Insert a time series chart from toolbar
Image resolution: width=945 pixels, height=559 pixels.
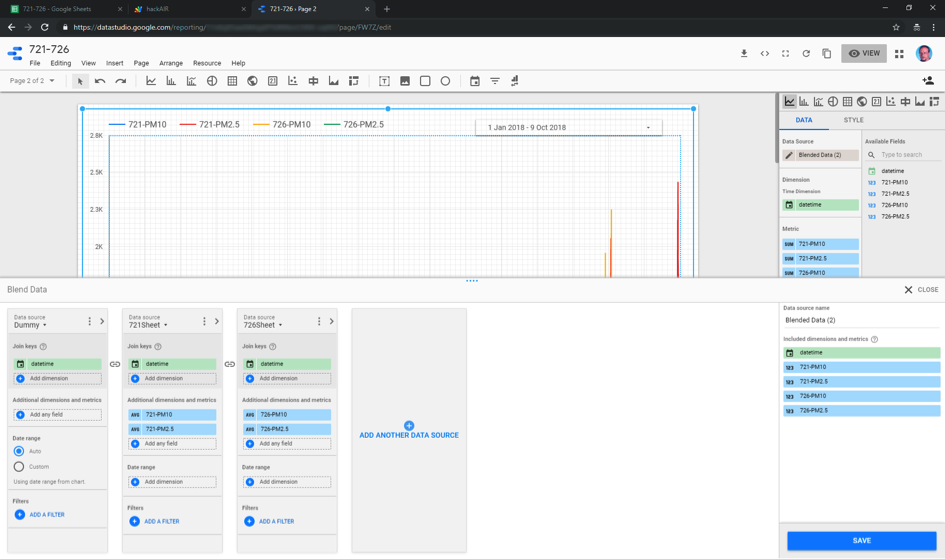tap(151, 81)
